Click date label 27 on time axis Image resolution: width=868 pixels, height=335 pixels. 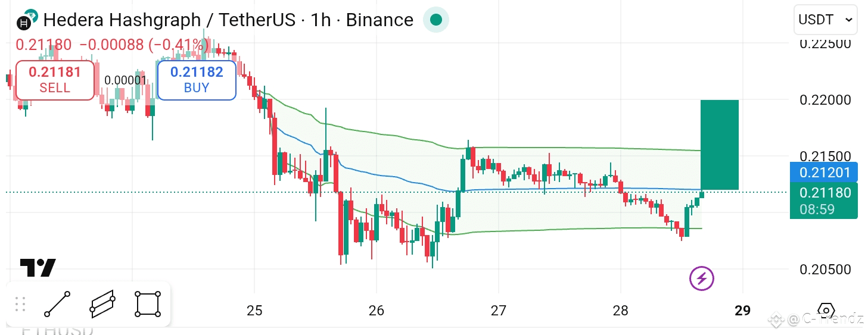(498, 310)
